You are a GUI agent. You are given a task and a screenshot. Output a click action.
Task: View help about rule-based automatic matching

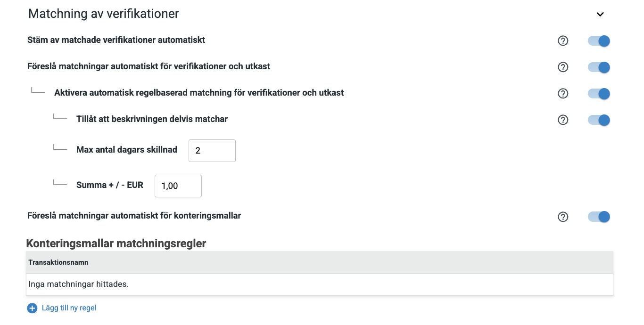(563, 93)
